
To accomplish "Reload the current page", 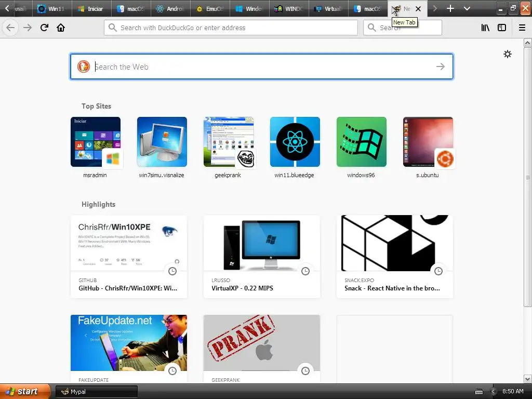I will (44, 28).
